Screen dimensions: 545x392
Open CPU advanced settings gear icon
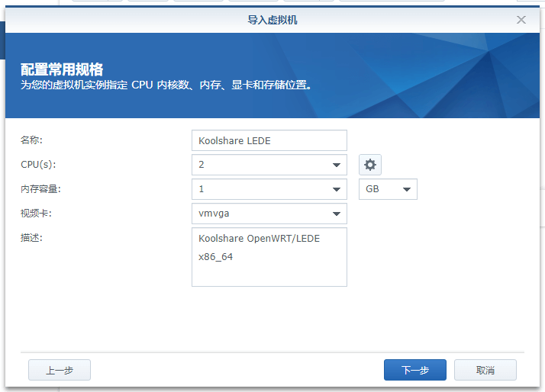click(x=369, y=165)
